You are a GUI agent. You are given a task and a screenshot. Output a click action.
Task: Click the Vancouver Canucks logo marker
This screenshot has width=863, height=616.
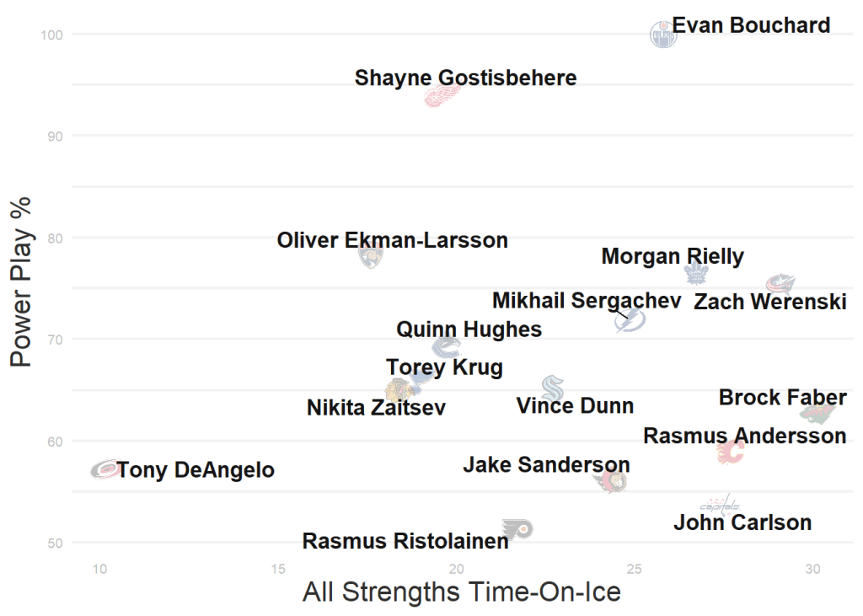pos(446,346)
